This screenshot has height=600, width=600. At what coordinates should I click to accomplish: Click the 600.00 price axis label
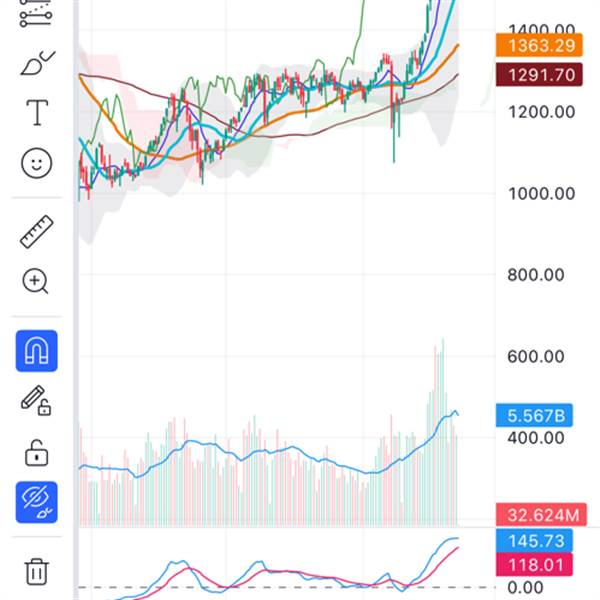(x=536, y=356)
